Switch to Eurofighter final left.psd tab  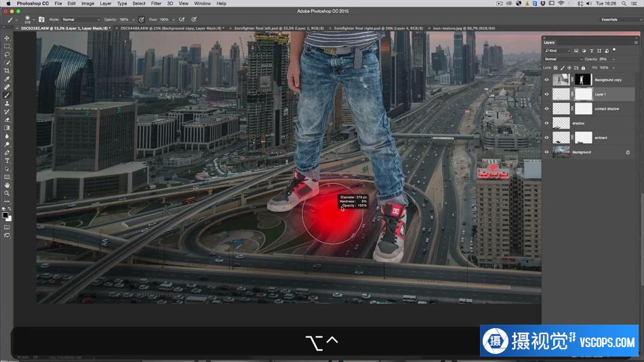pos(279,28)
